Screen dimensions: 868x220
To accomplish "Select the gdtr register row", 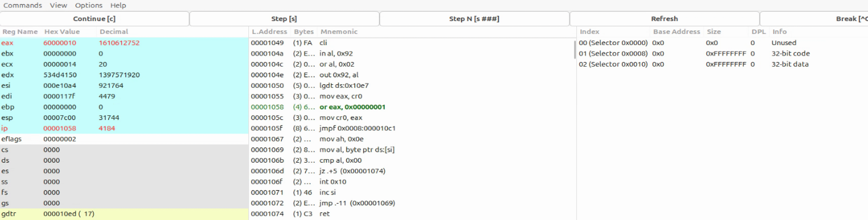I will coord(124,214).
